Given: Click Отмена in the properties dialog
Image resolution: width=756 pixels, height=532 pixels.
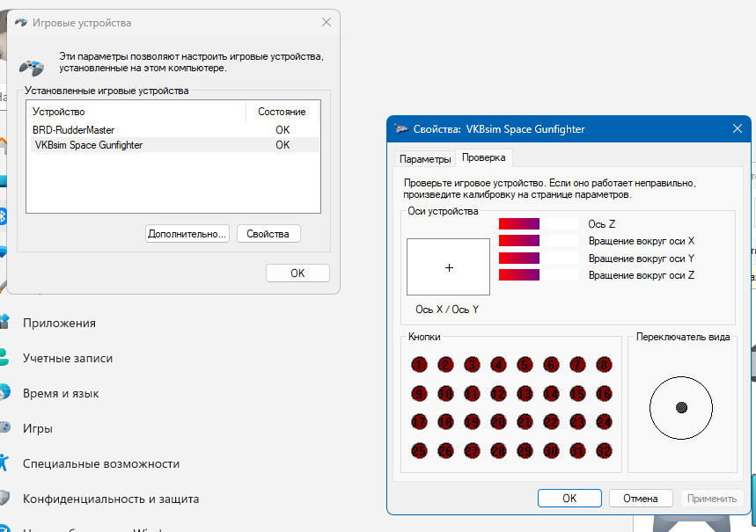Looking at the screenshot, I should pyautogui.click(x=641, y=499).
